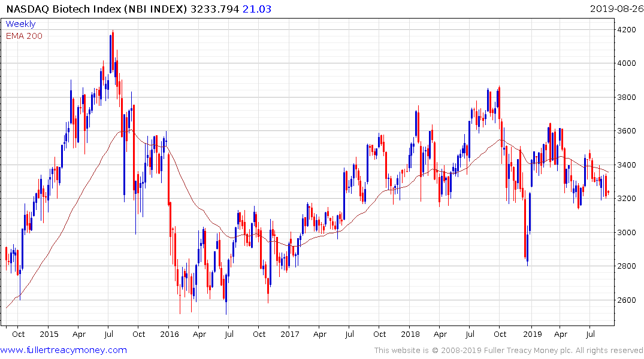Select the last candlestick on the chart
The width and height of the screenshot is (644, 359).
tap(608, 192)
